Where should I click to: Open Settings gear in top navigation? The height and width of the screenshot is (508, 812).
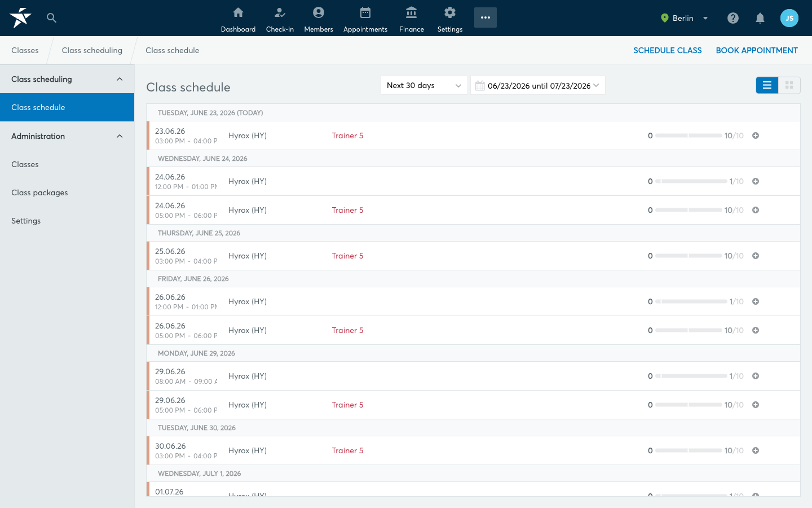coord(450,19)
